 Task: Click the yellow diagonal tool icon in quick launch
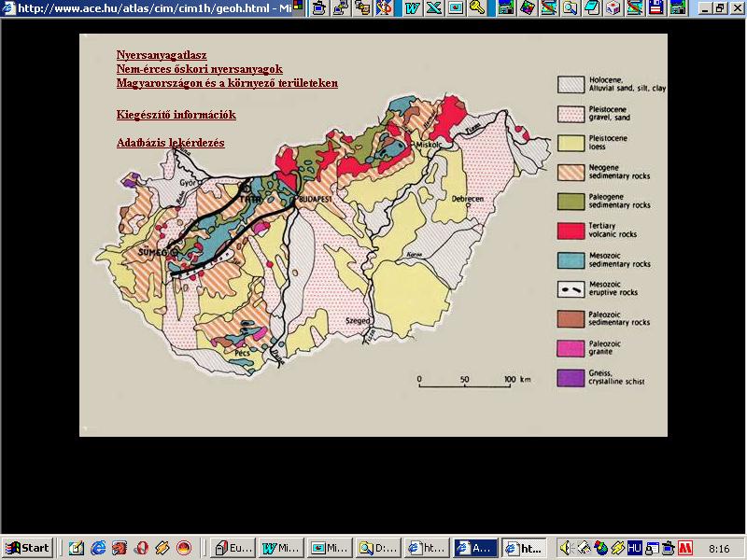tap(162, 548)
